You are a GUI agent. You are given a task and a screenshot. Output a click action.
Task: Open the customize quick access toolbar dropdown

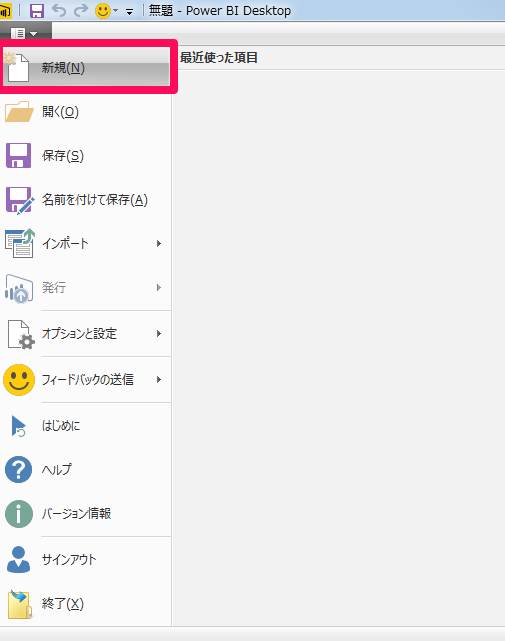pyautogui.click(x=130, y=12)
